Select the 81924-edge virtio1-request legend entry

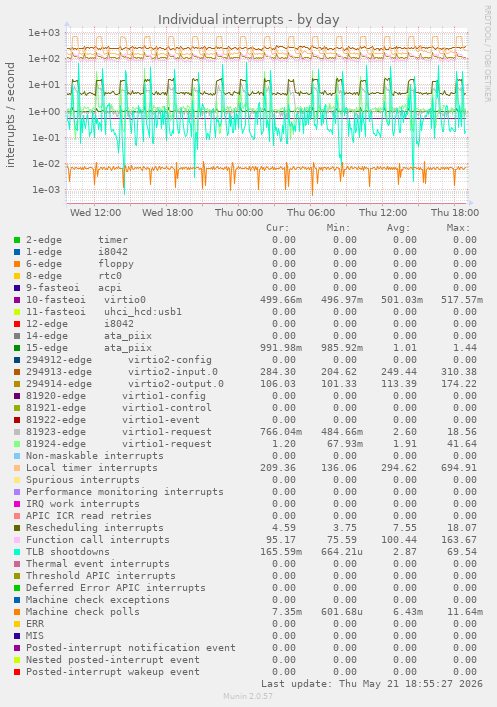[119, 444]
